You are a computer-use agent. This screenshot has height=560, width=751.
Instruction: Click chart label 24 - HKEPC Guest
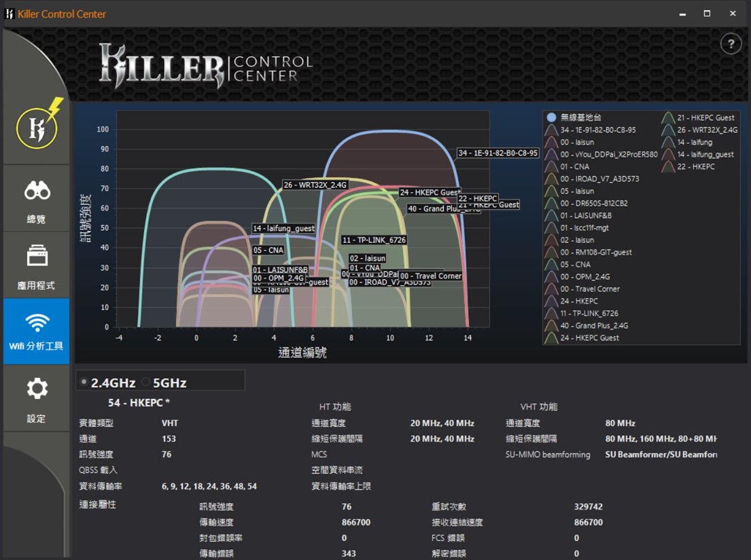click(430, 192)
